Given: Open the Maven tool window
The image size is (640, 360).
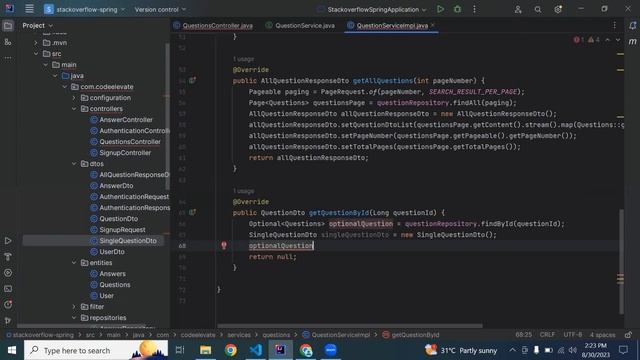Looking at the screenshot, I should coord(632,42).
